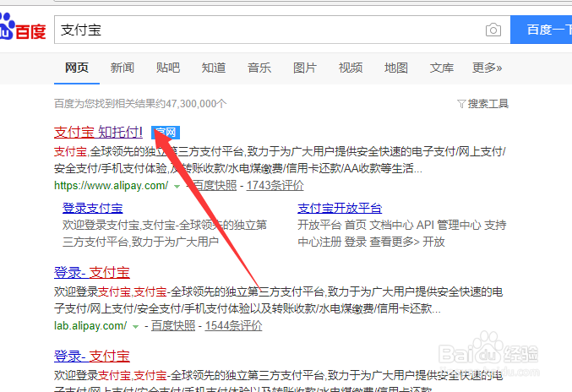The width and height of the screenshot is (572, 392).
Task: Expand the arrow beside www.alipay.com URL
Action: (x=177, y=187)
